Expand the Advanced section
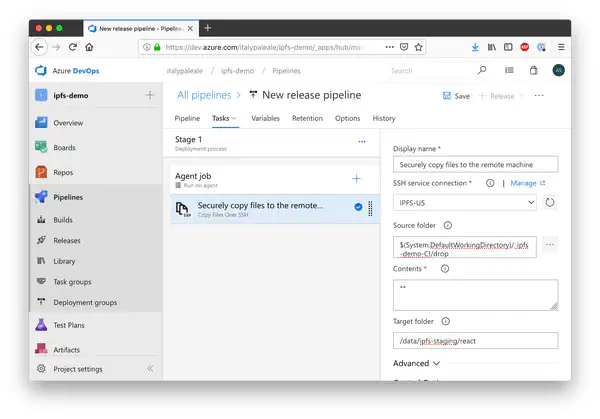Image resolution: width=600 pixels, height=419 pixels. (417, 364)
